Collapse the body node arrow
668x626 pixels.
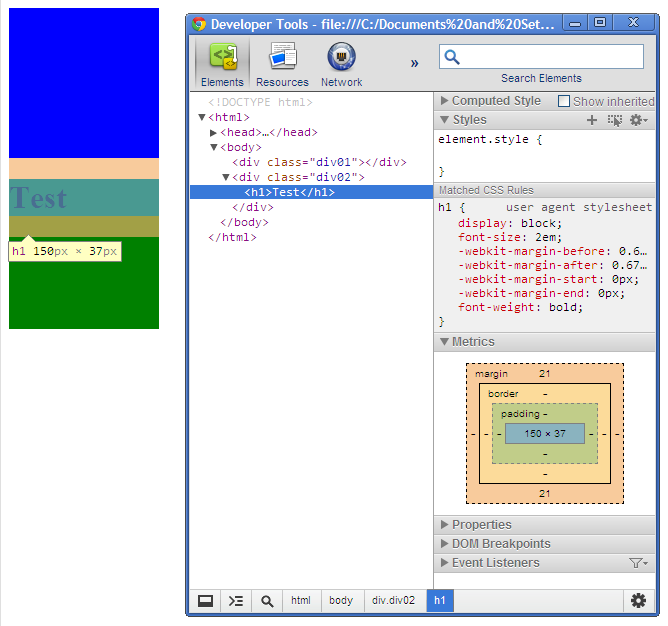coord(214,147)
